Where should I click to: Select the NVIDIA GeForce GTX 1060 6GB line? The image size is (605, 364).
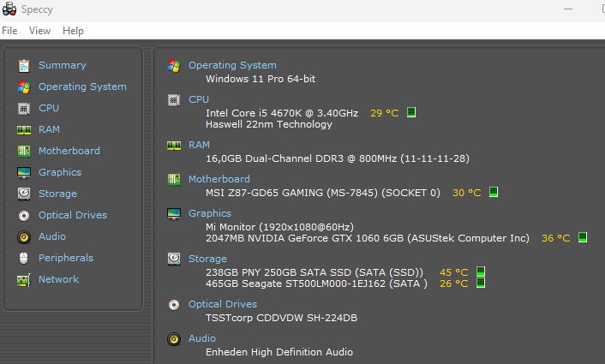(x=368, y=238)
